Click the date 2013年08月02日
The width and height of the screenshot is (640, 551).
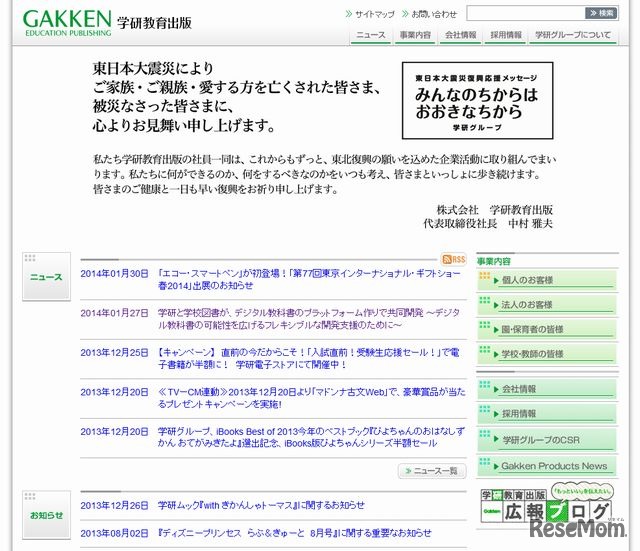pos(114,533)
